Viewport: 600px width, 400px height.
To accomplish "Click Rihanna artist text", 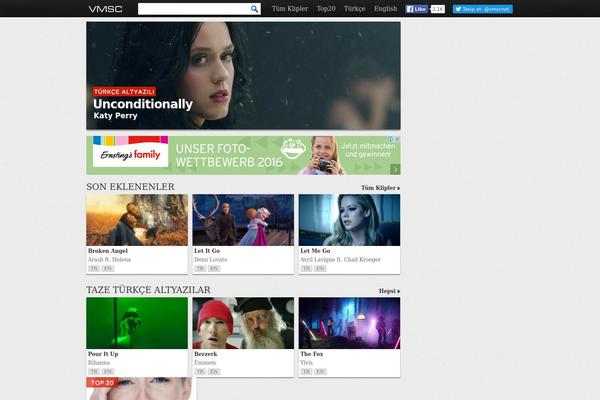I will click(x=99, y=362).
